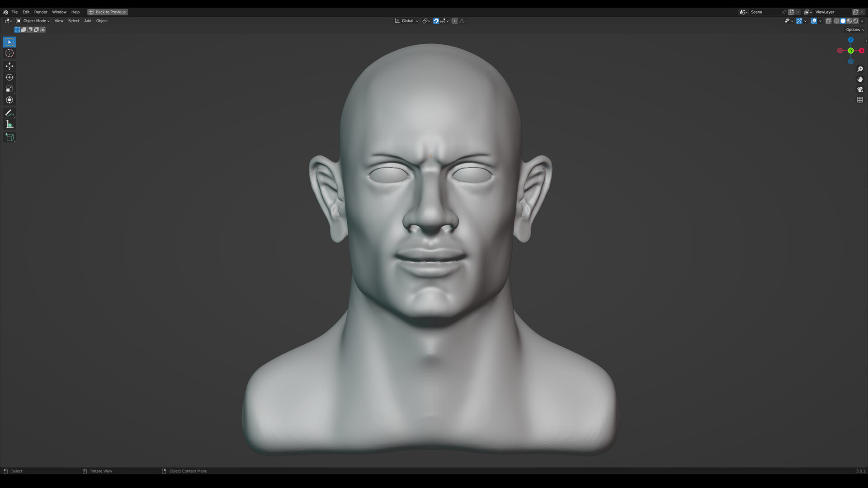868x488 pixels.
Task: Select the Cursor tool
Action: 9,53
